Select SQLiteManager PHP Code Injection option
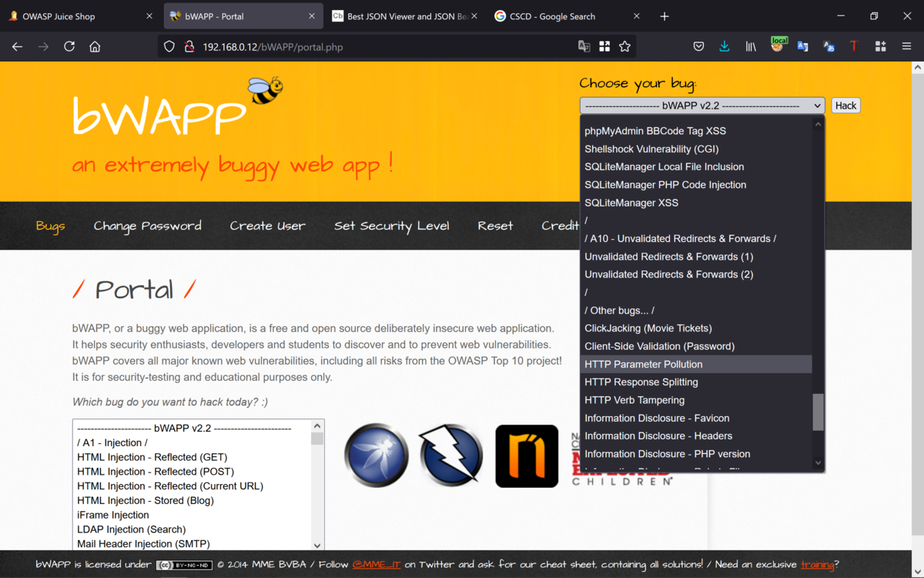The width and height of the screenshot is (924, 578). (696, 185)
